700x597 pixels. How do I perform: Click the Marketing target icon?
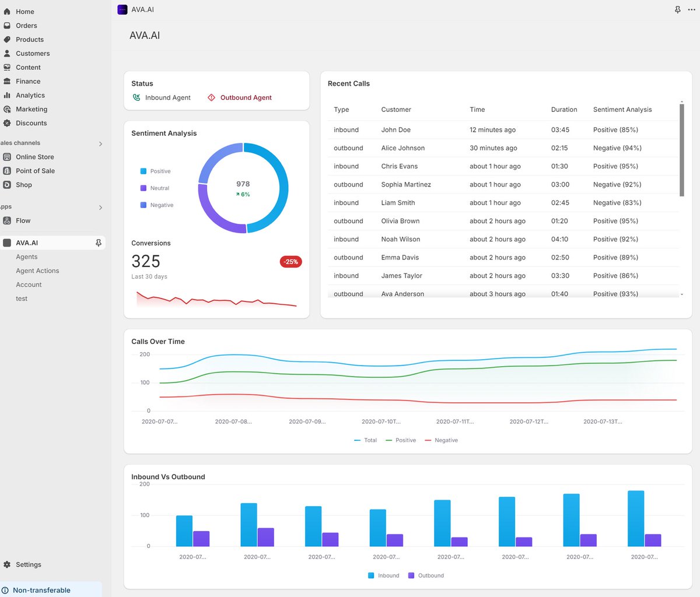(x=7, y=110)
